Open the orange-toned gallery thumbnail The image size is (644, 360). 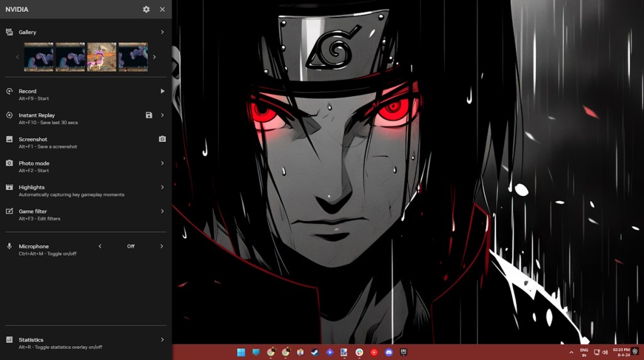click(x=102, y=57)
